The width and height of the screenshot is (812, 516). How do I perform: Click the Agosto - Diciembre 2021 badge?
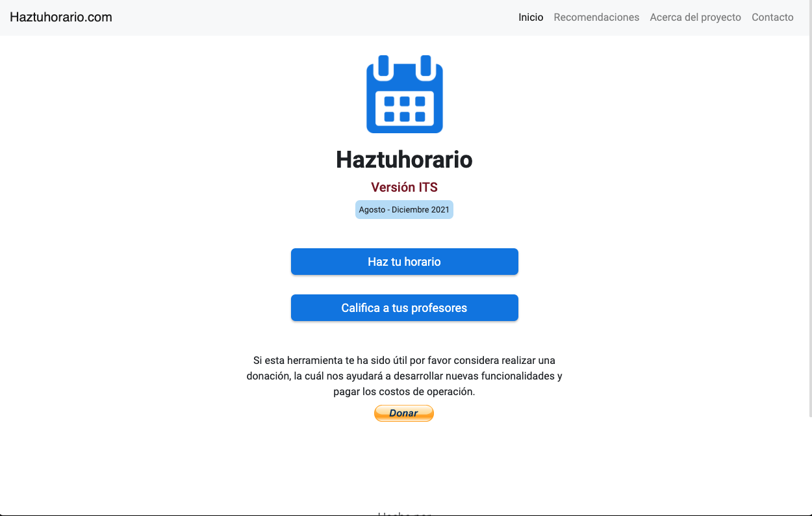point(404,210)
